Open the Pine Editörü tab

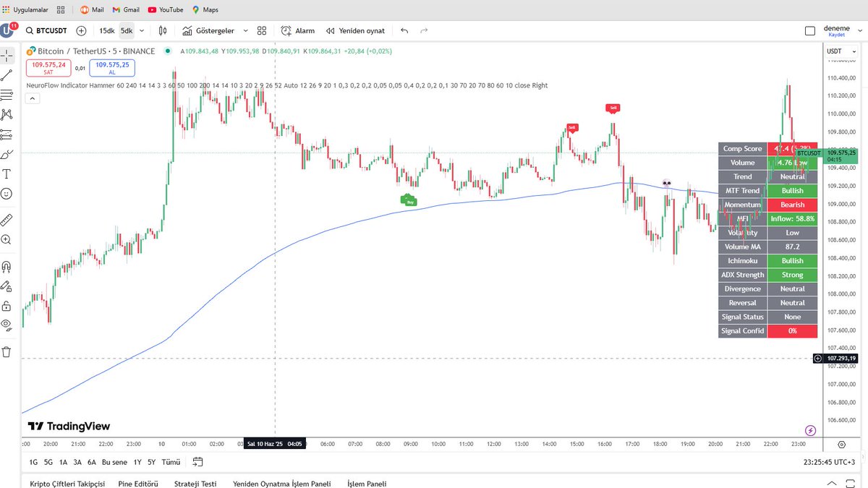(x=138, y=484)
